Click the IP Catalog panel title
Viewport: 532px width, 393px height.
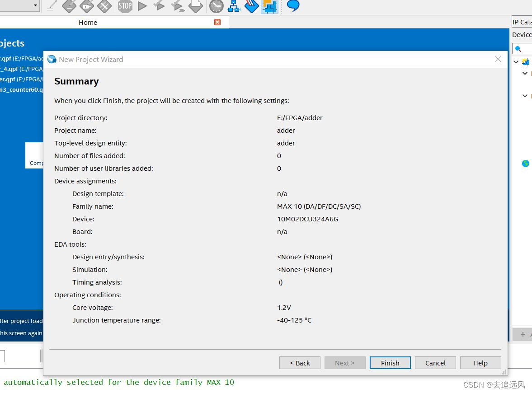pos(522,22)
